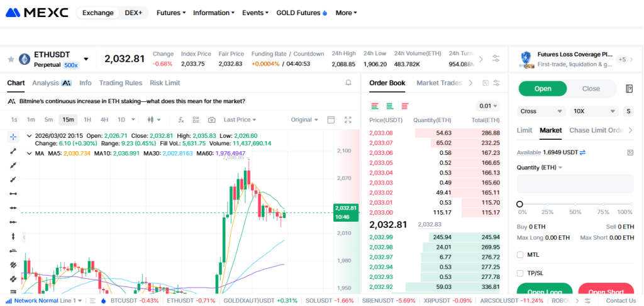This screenshot has height=306, width=644.
Task: Open order book layout icon
Action: 486,82
